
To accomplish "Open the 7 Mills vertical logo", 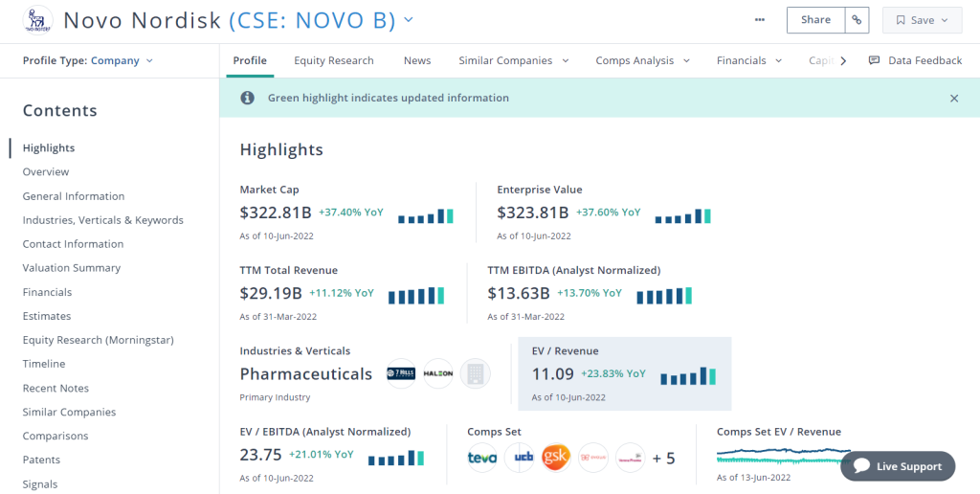I will (401, 373).
